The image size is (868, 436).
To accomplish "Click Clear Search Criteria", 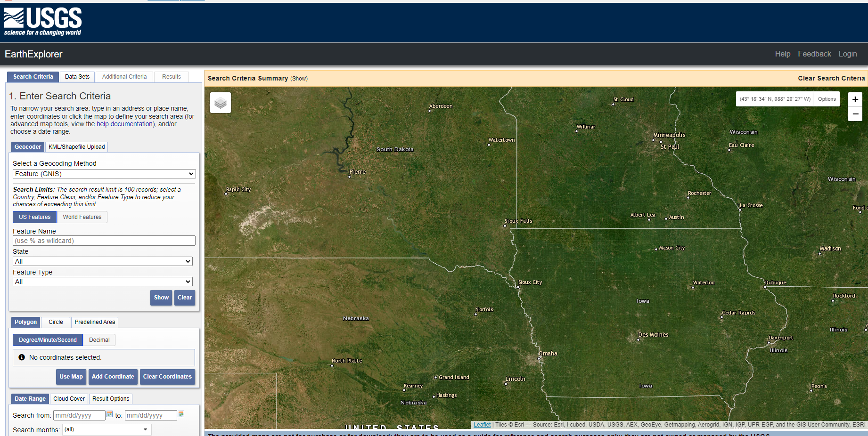I will pyautogui.click(x=831, y=79).
